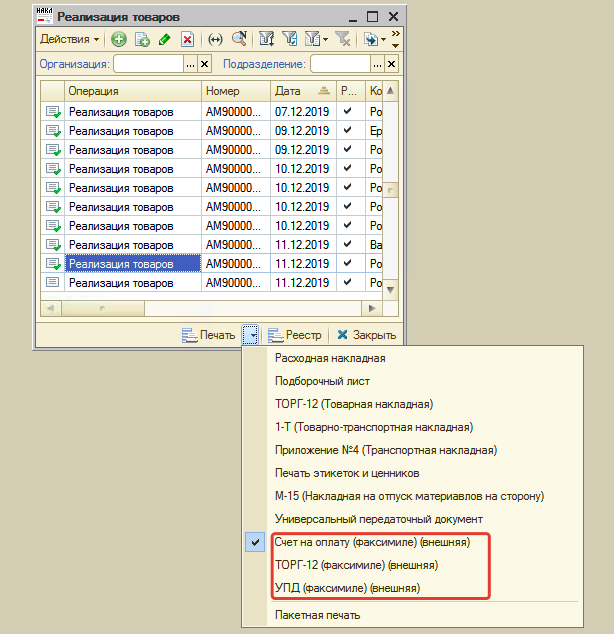Image resolution: width=614 pixels, height=634 pixels.
Task: Click the disable filter icon
Action: (343, 39)
